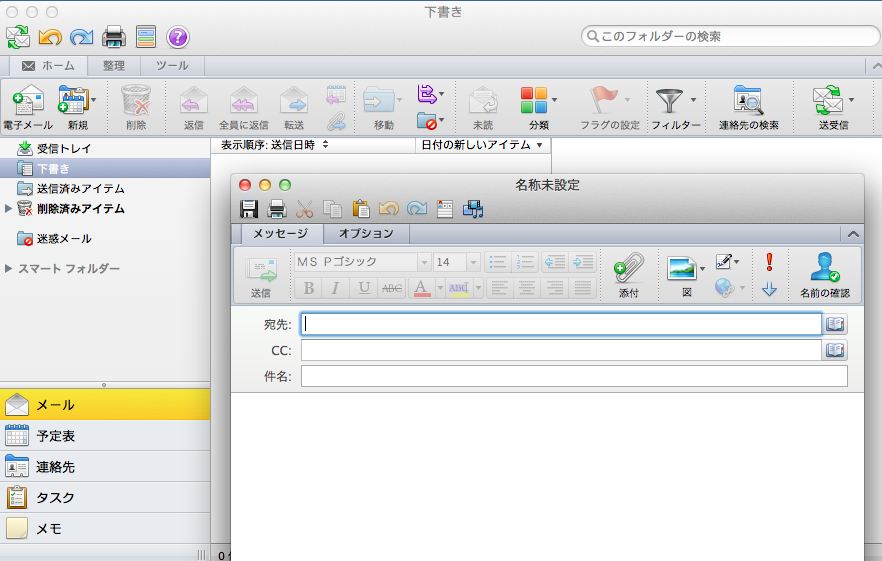This screenshot has width=882, height=561.
Task: Switch to 予定表 view
Action: (x=105, y=436)
